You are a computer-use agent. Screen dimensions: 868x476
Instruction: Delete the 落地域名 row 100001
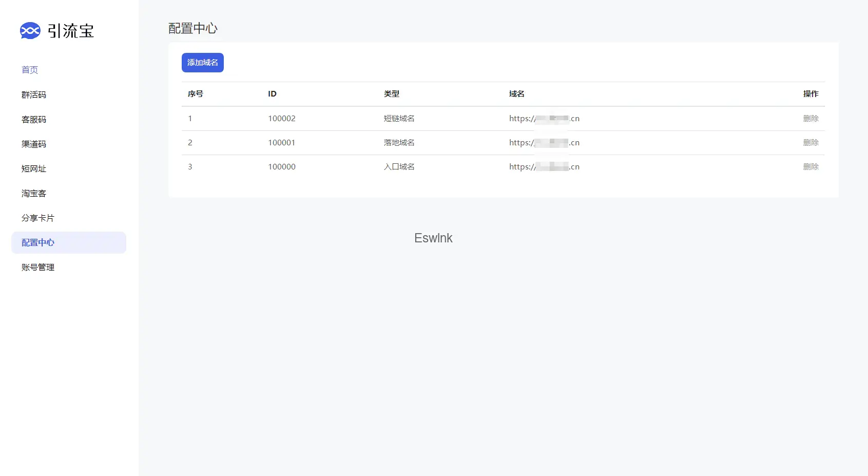click(x=811, y=143)
